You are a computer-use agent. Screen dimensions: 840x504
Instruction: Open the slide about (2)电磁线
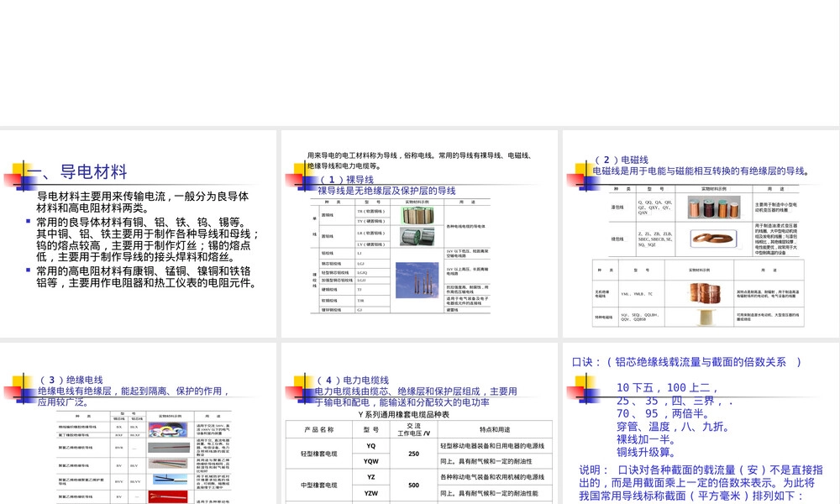(x=701, y=234)
